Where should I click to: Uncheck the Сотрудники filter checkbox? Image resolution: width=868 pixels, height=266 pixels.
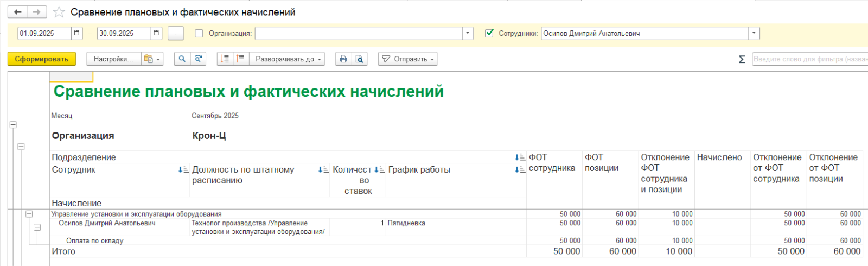click(x=489, y=33)
